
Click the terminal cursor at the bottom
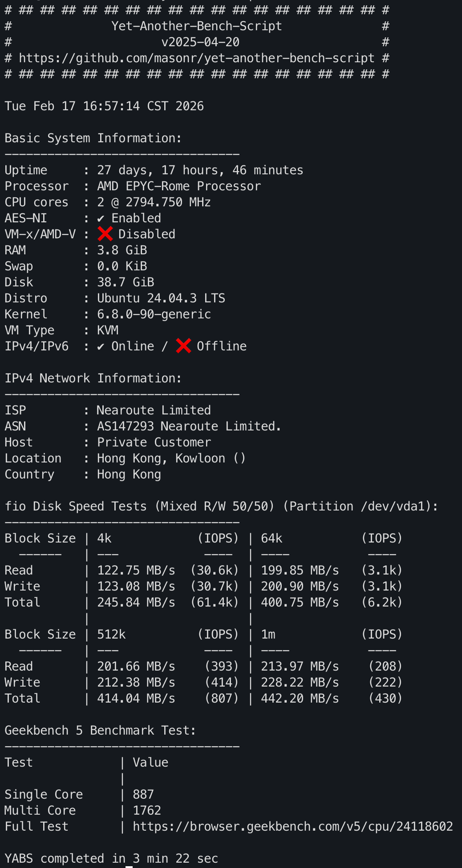coord(129,866)
